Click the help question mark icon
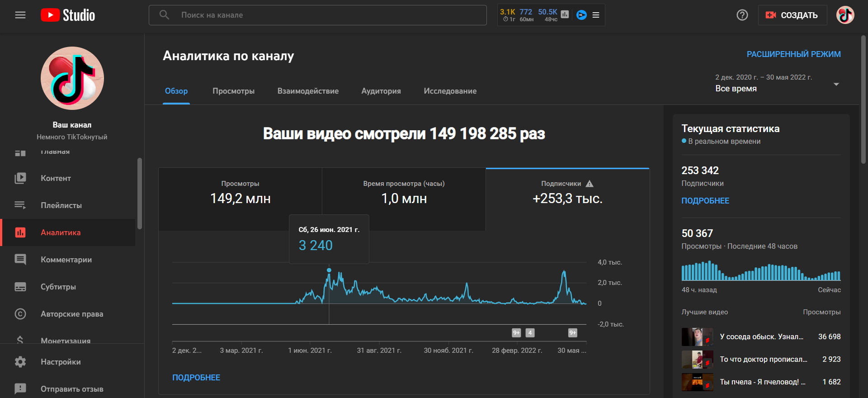 (742, 15)
